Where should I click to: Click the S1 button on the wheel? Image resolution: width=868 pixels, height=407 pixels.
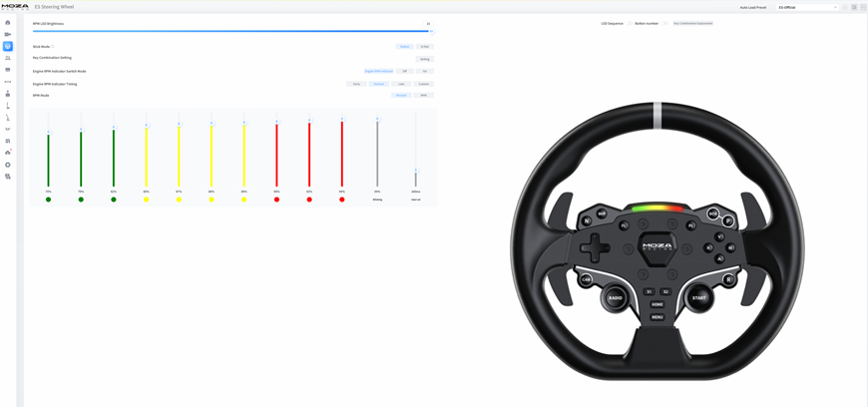coord(650,291)
